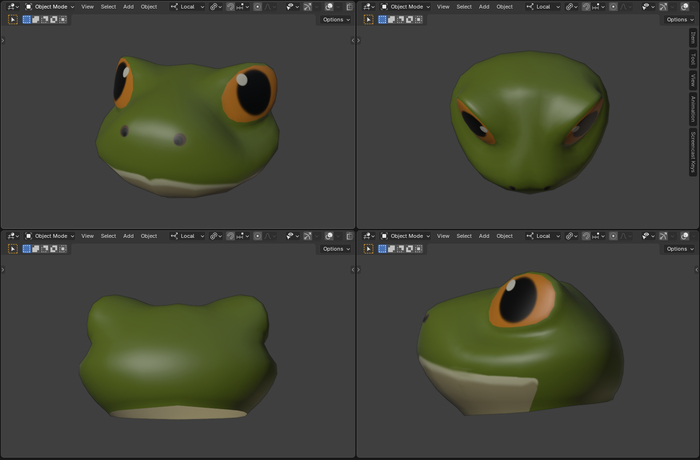The height and width of the screenshot is (460, 700).
Task: Toggle snapping magnet in bottom-left viewport header
Action: click(x=230, y=236)
